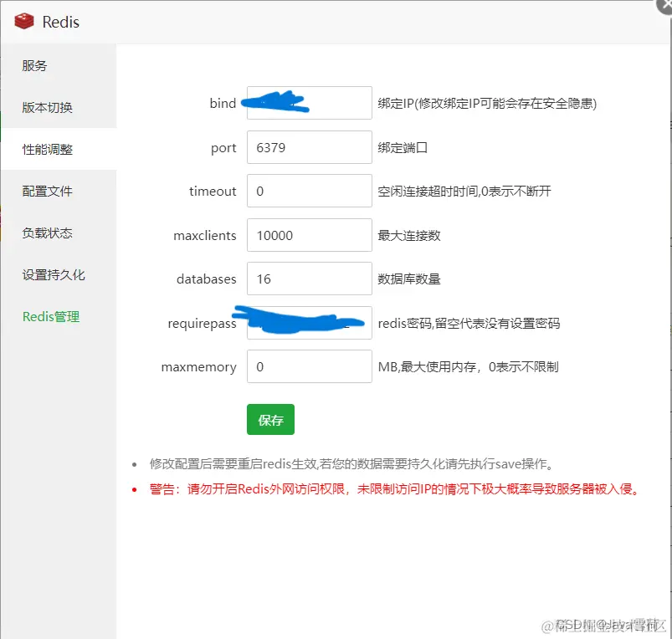Select the maxclients field with 10000
672x639 pixels.
(x=310, y=235)
